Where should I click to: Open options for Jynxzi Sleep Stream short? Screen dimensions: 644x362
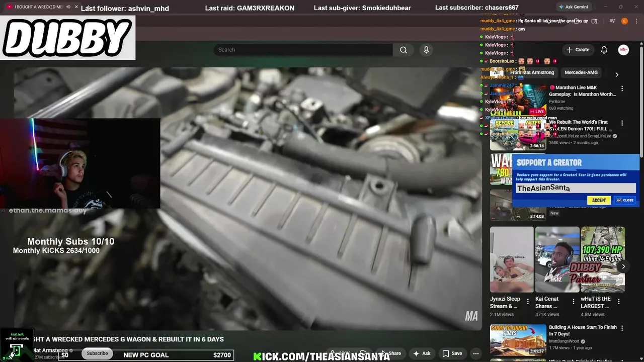[x=528, y=301]
